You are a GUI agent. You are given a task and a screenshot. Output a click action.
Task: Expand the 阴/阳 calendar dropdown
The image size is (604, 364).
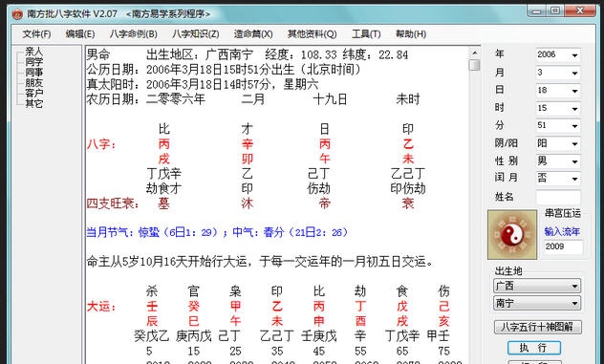click(x=574, y=143)
